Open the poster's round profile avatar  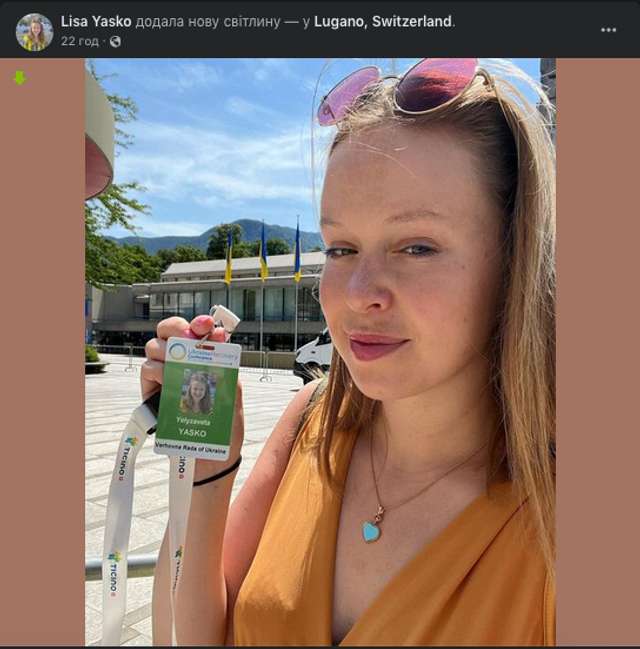pyautogui.click(x=34, y=31)
